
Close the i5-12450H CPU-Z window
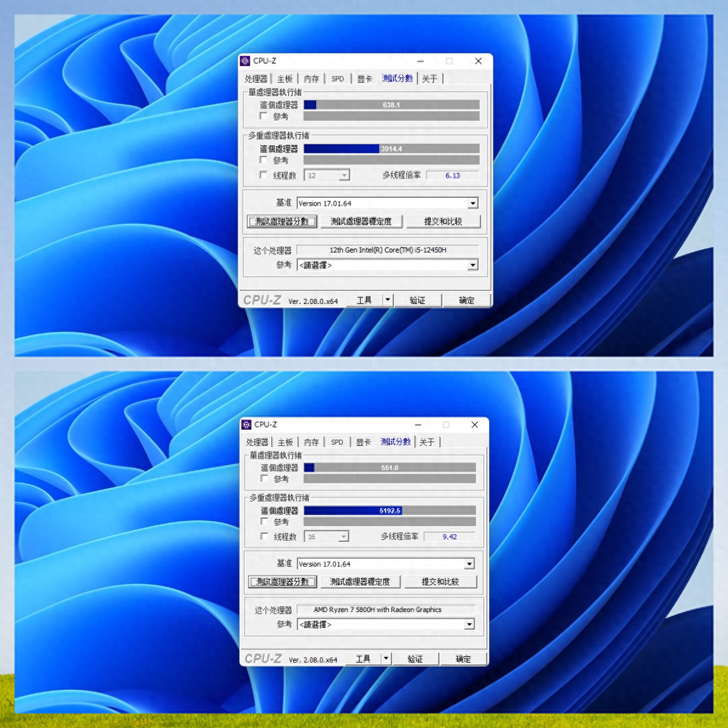point(478,61)
